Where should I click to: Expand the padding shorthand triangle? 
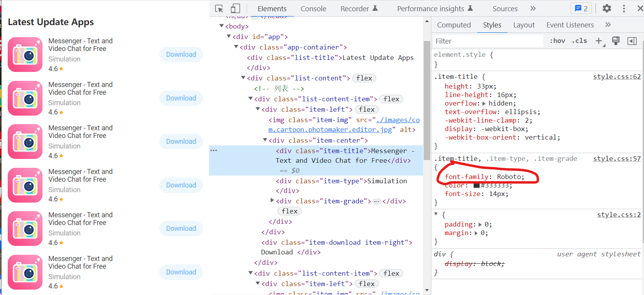(480, 225)
